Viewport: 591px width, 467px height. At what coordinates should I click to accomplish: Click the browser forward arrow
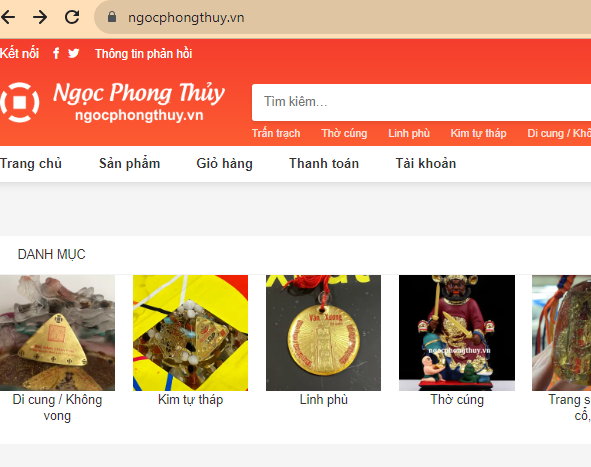40,17
